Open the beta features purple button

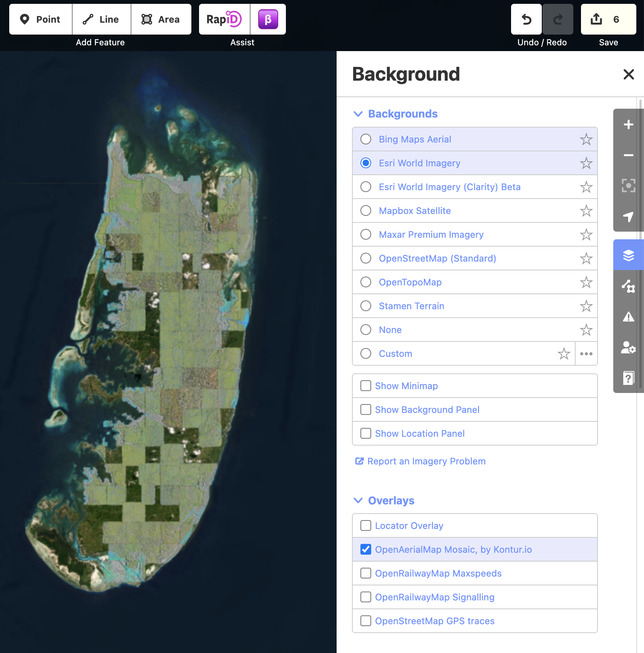point(268,19)
